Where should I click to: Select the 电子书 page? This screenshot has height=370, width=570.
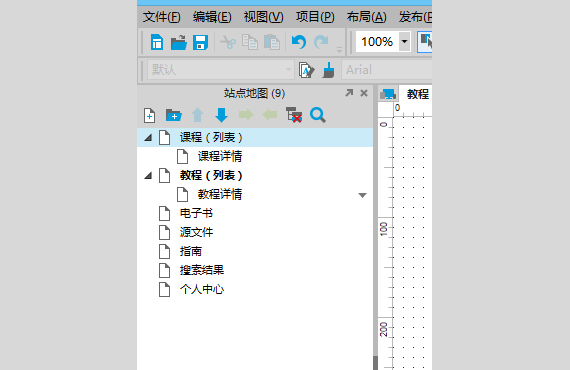point(255,213)
